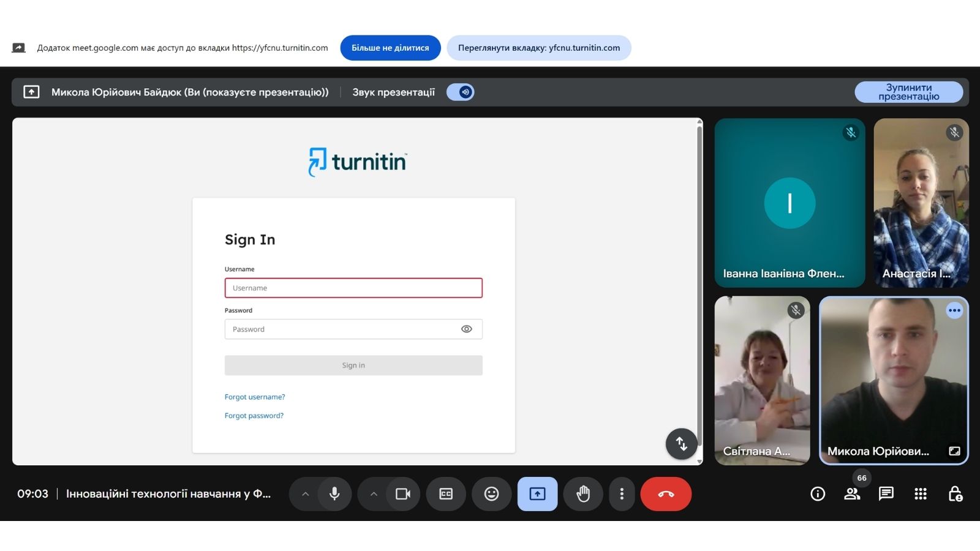
Task: Expand video settings chevron beside camera
Action: click(374, 494)
